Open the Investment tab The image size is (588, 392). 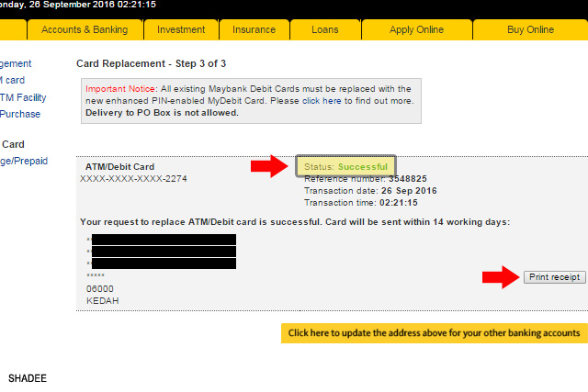pyautogui.click(x=181, y=29)
